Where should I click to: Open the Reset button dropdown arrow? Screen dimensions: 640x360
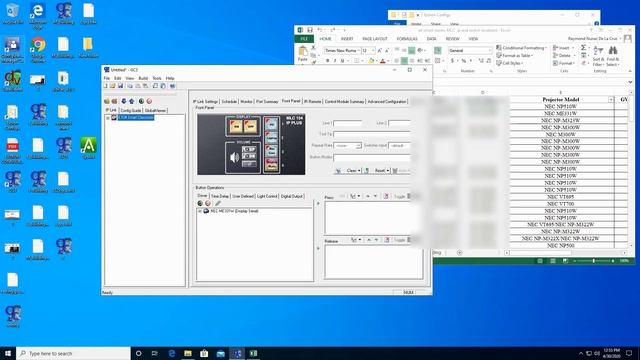[x=388, y=171]
